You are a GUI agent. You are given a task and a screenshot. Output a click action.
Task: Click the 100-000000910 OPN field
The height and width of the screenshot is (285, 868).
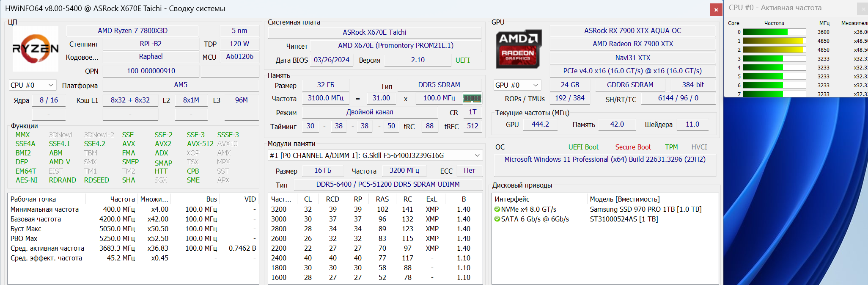(x=151, y=71)
